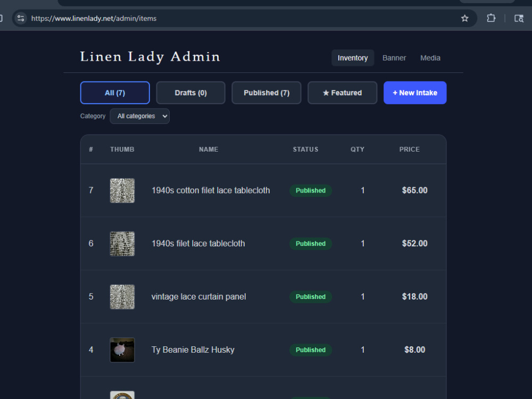This screenshot has height=399, width=532.
Task: Click the Published badge for item 6
Action: click(x=311, y=244)
